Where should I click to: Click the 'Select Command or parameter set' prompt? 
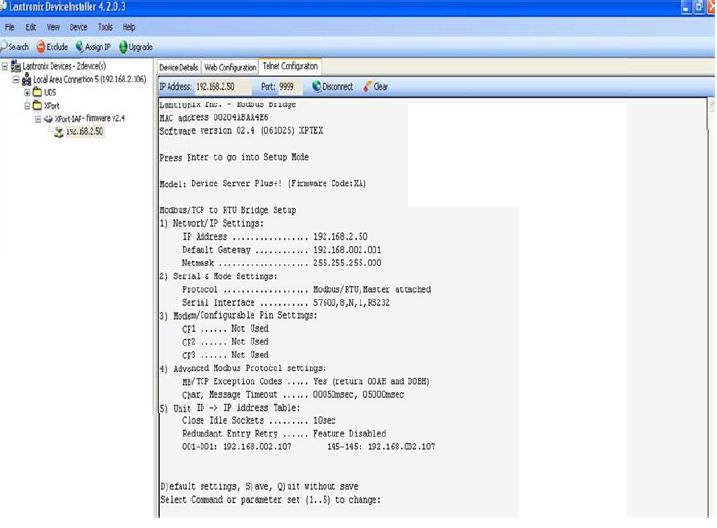point(270,500)
